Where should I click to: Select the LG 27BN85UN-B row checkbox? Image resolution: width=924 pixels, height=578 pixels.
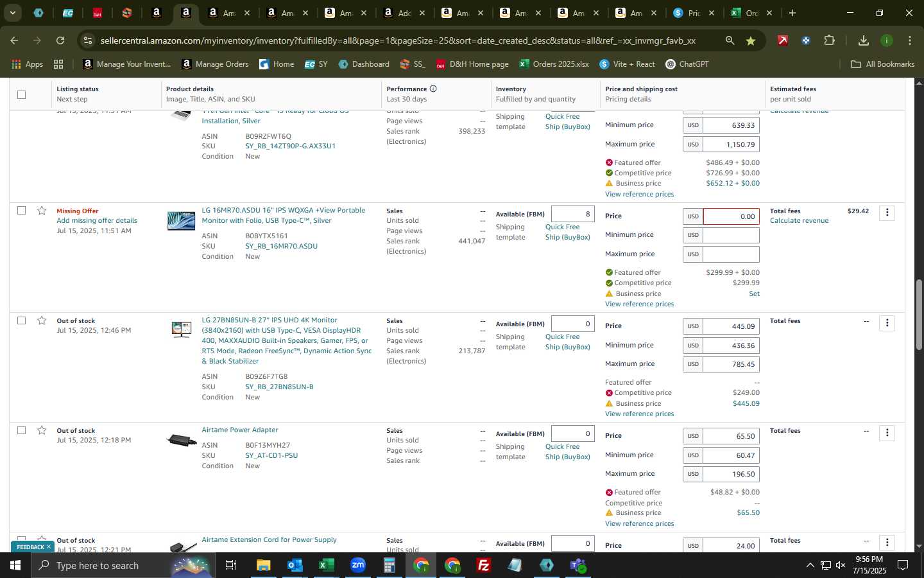point(21,320)
